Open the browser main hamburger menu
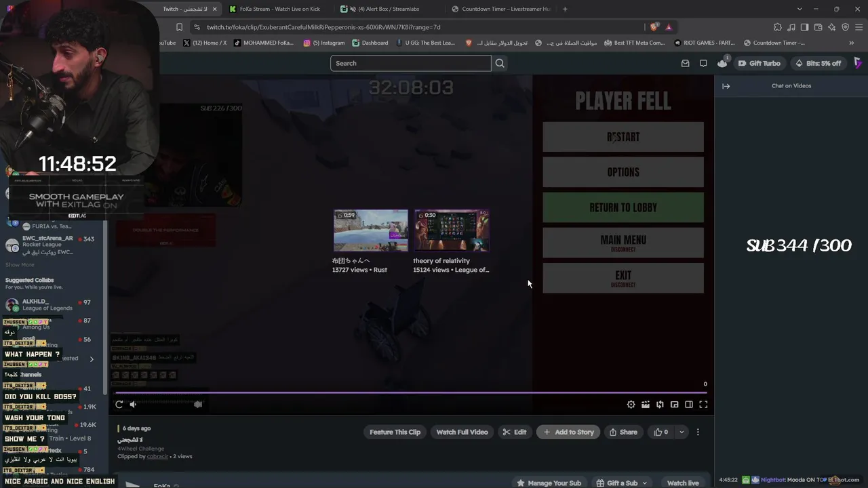 click(x=858, y=27)
